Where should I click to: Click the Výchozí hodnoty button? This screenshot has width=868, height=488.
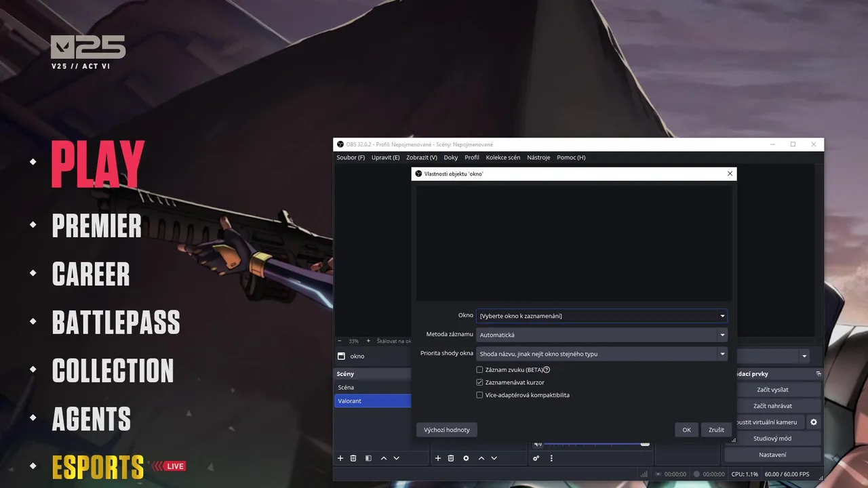[447, 430]
